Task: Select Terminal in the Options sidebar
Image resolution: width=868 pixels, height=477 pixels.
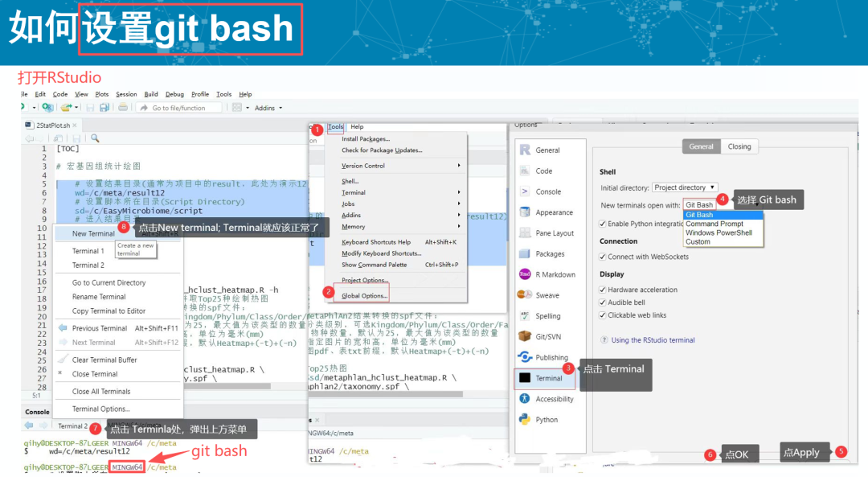Action: (x=544, y=378)
